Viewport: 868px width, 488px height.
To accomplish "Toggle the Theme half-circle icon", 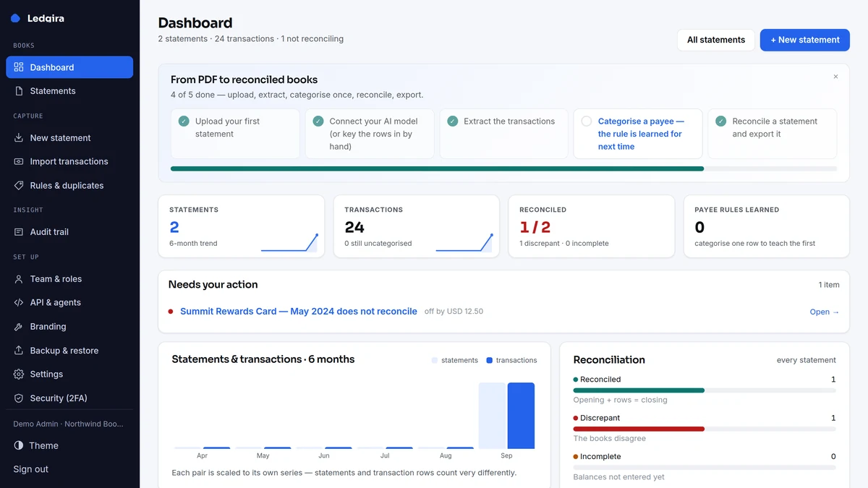I will click(18, 446).
